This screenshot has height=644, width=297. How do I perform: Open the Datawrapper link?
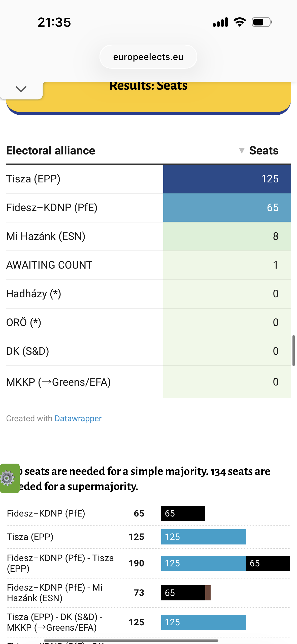(x=78, y=418)
